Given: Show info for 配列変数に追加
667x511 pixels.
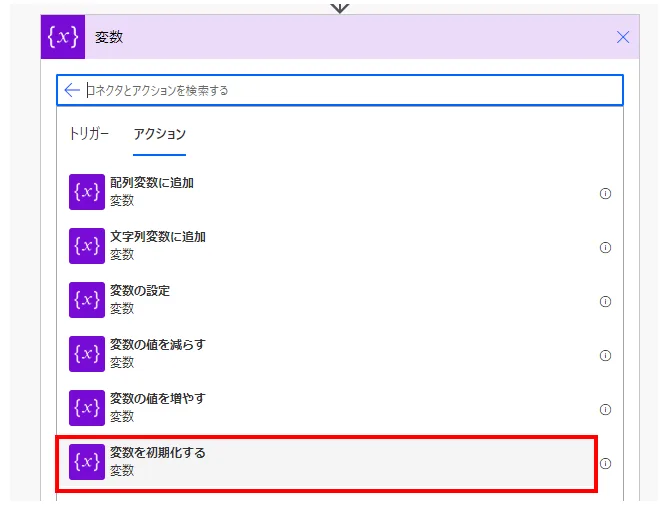Looking at the screenshot, I should click(x=605, y=194).
